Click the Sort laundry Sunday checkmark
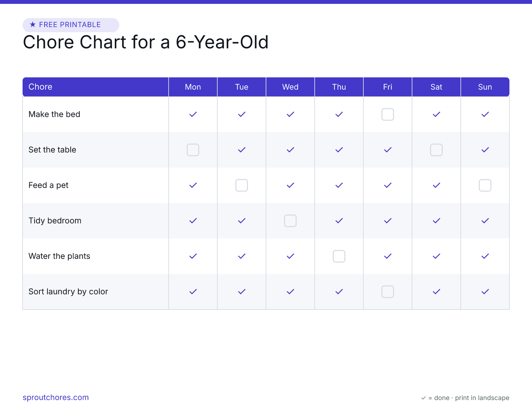The height and width of the screenshot is (411, 532). (x=485, y=292)
